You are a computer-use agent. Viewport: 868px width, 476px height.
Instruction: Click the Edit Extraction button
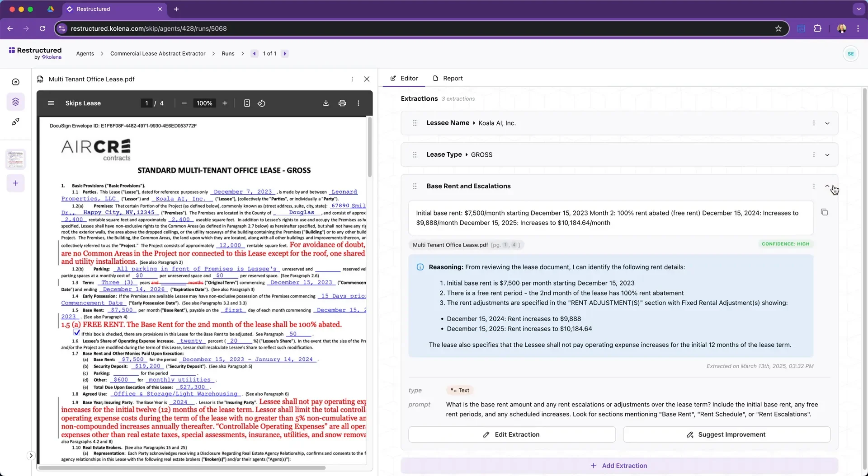point(512,434)
